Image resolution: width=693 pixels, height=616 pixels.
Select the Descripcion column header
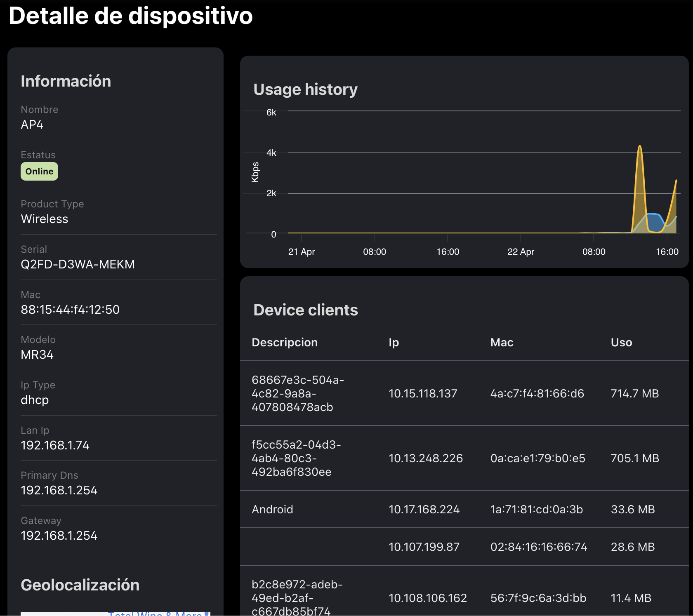(285, 343)
